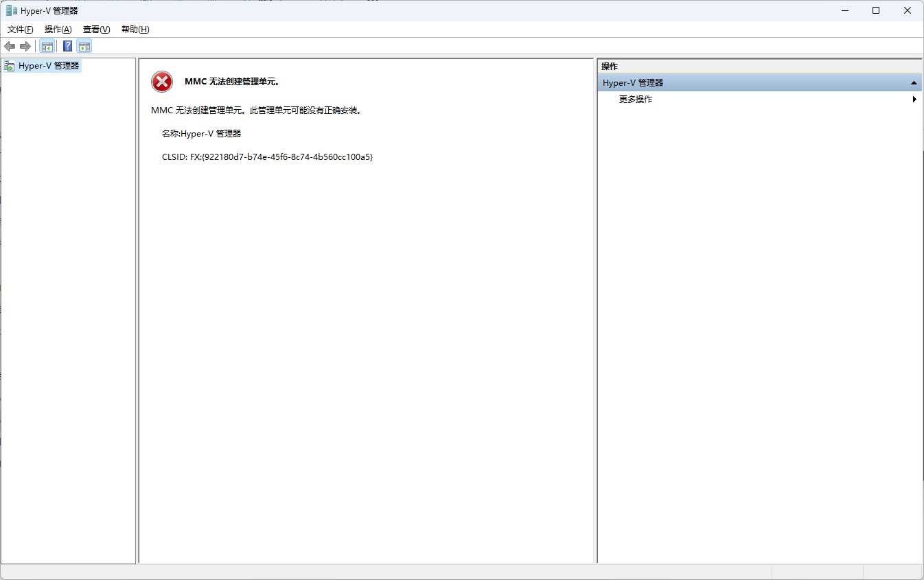This screenshot has width=924, height=580.
Task: Close the Hyper-V 管理器 window
Action: coord(908,10)
